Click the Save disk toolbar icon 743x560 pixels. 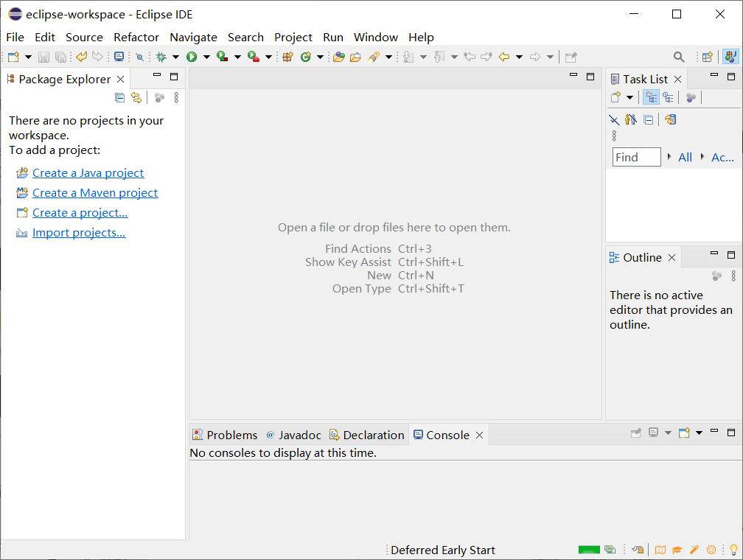coord(43,57)
